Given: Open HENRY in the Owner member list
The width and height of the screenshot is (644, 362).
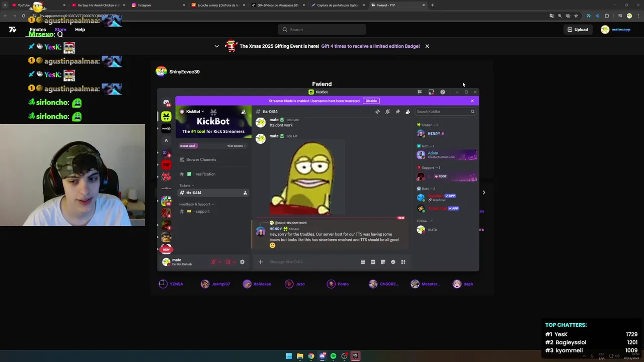Looking at the screenshot, I should point(447,134).
